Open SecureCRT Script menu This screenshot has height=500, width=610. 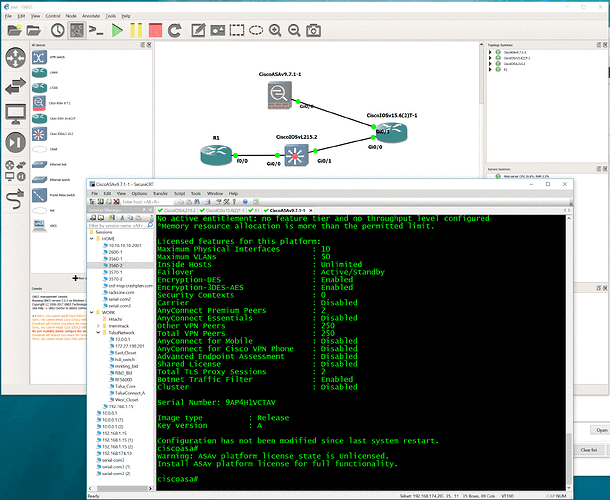coord(179,193)
